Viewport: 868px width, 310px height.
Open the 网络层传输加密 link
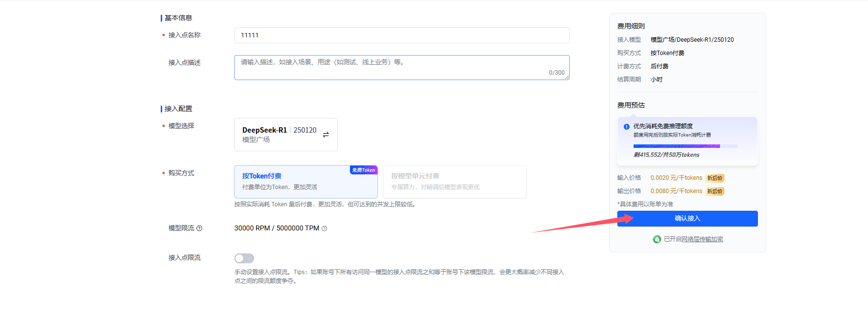(x=702, y=239)
